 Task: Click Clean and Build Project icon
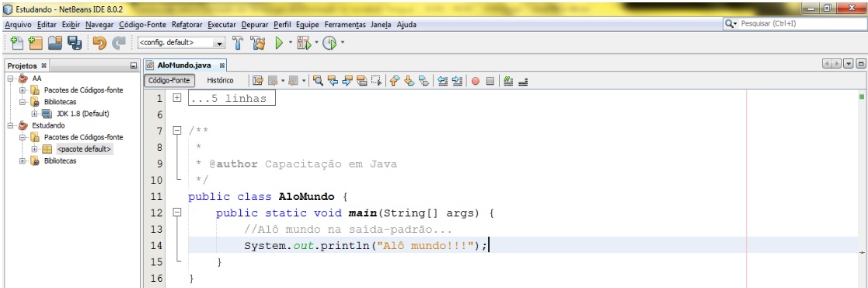click(x=258, y=43)
